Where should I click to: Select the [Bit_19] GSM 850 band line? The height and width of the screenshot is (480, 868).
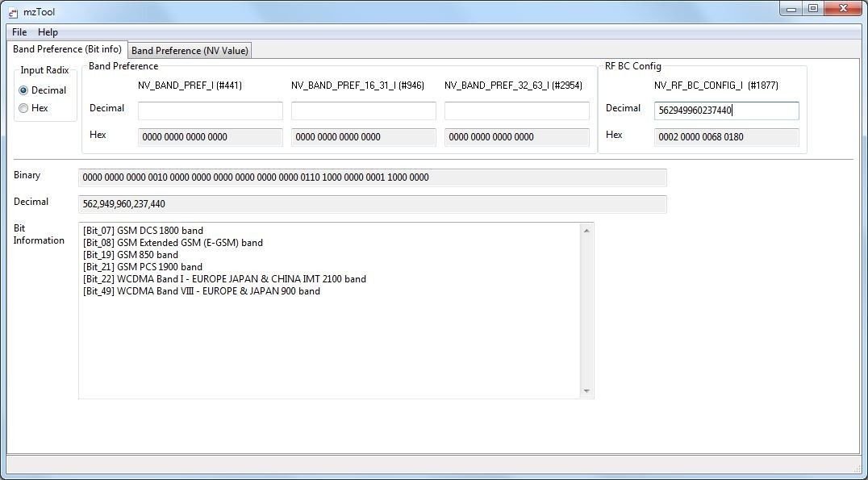tap(131, 255)
